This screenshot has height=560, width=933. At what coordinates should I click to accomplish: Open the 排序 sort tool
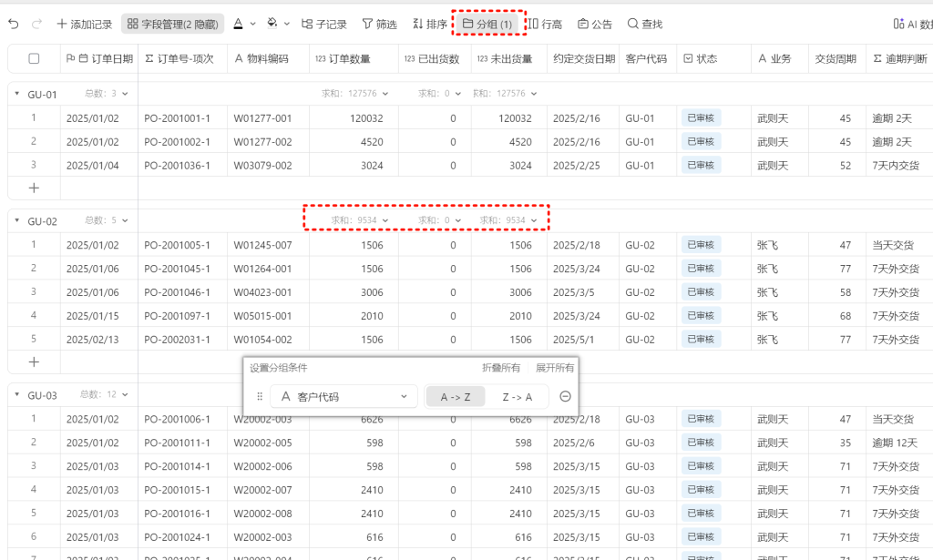pyautogui.click(x=430, y=24)
